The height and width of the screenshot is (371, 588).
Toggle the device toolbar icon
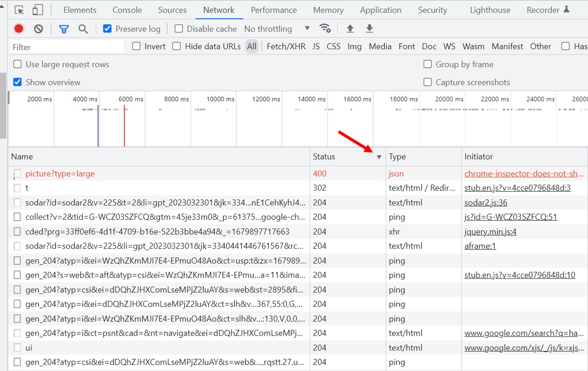(37, 10)
